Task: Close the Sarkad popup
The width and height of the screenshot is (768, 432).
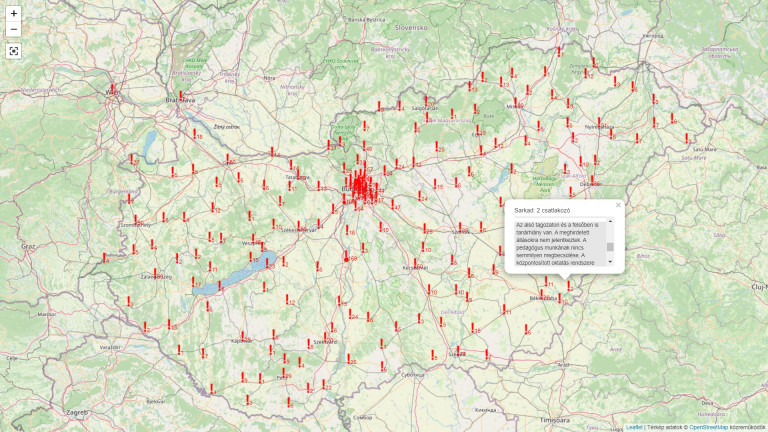Action: click(x=618, y=205)
